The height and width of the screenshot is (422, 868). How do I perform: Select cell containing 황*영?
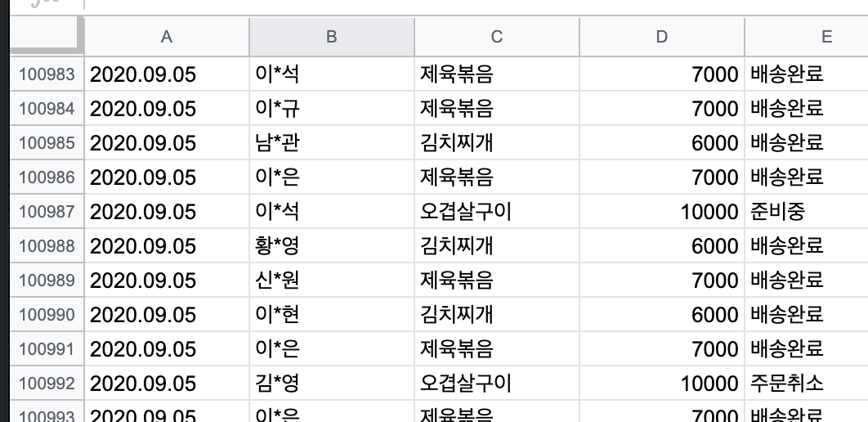pyautogui.click(x=331, y=246)
